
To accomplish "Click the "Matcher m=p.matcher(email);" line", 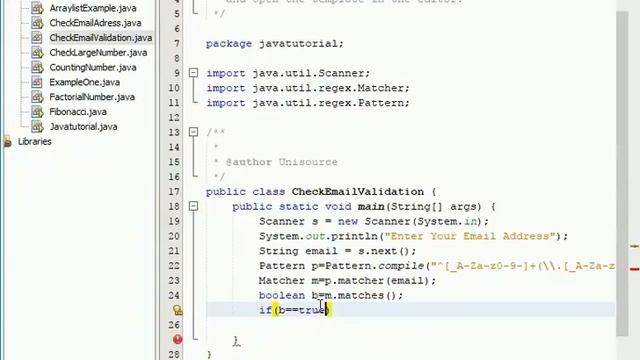I will (x=347, y=281).
